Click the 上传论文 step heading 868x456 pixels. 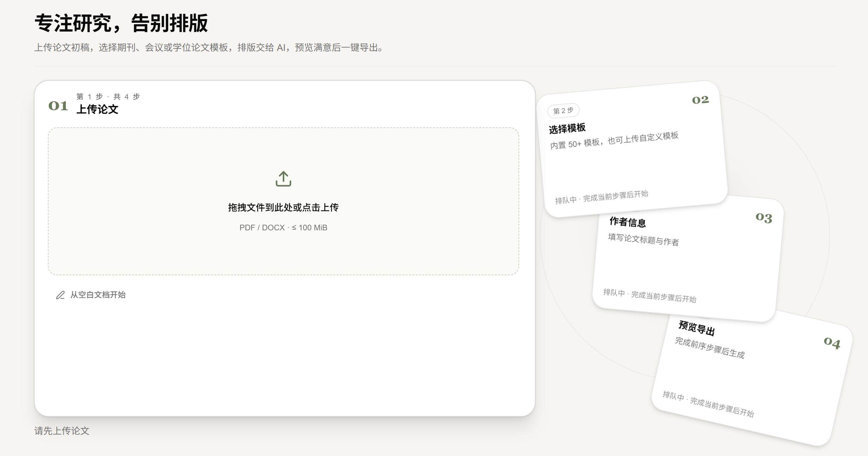[x=97, y=109]
